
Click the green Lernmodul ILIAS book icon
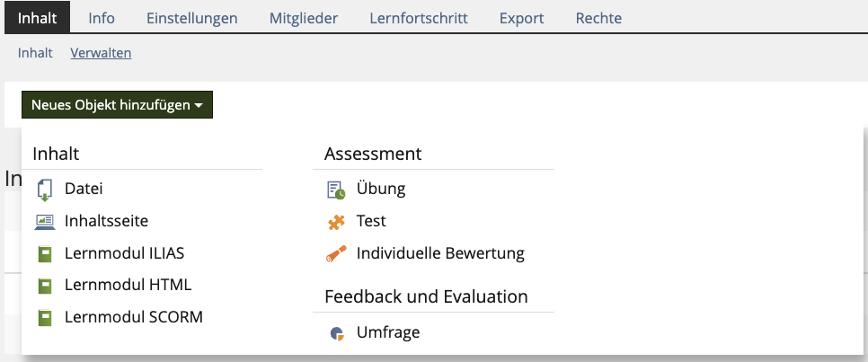(44, 254)
